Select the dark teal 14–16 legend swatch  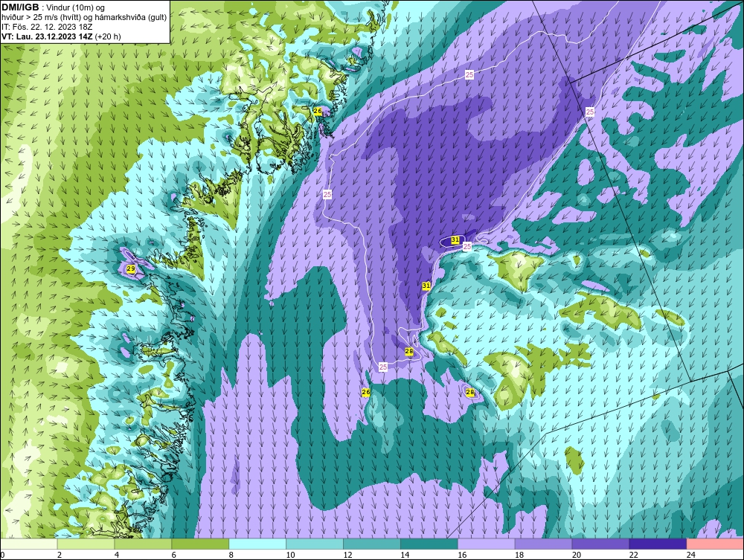click(x=429, y=544)
